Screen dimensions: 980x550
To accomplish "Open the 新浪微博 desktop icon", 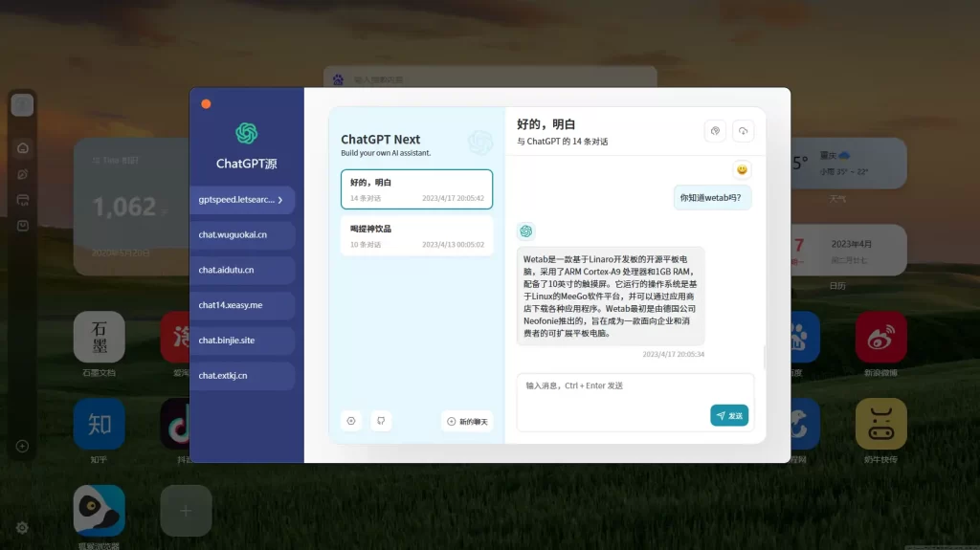I will 880,337.
